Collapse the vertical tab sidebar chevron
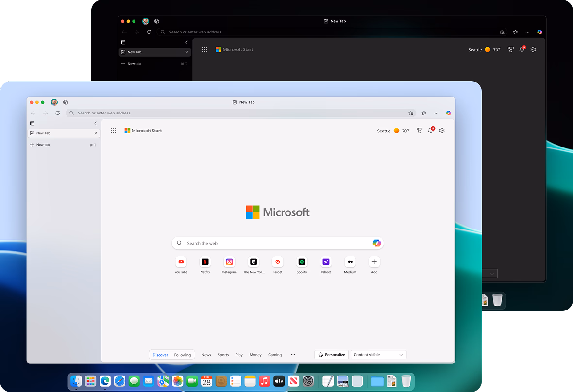 (x=95, y=123)
